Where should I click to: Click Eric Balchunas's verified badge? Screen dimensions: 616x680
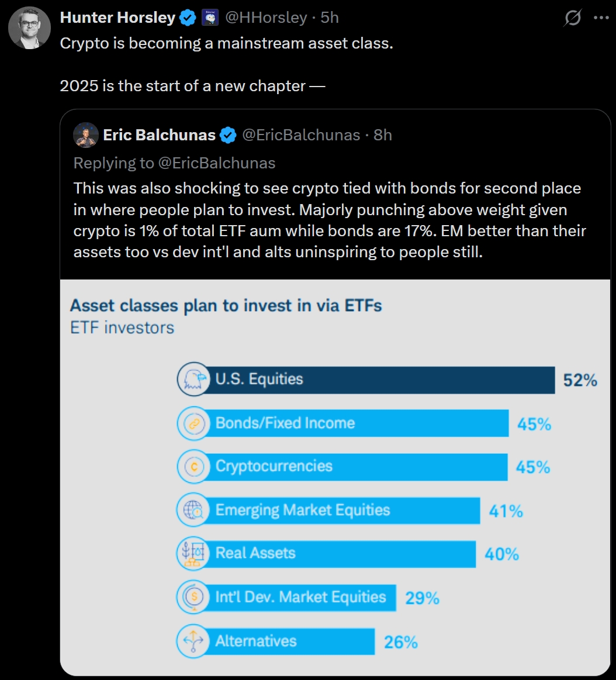pos(228,136)
